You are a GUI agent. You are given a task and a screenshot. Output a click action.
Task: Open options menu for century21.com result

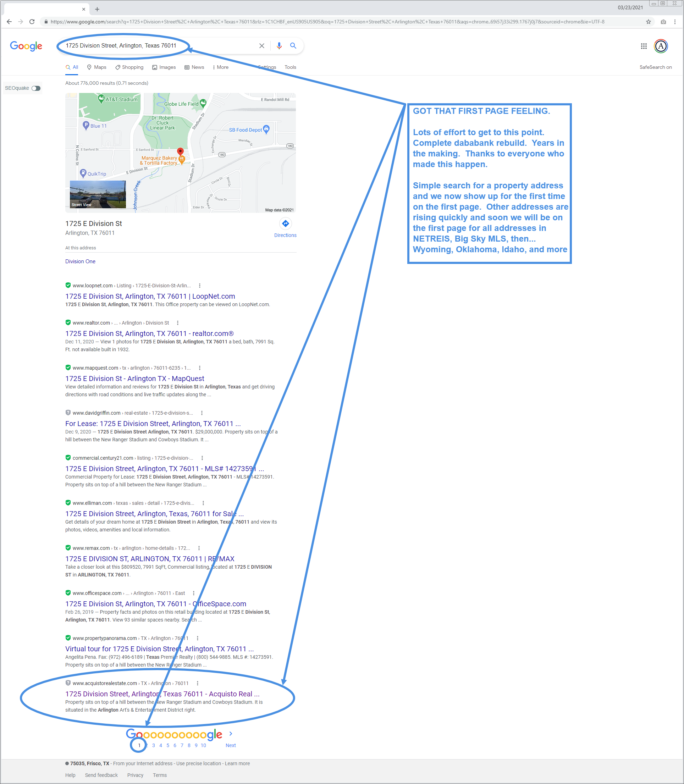tap(202, 458)
